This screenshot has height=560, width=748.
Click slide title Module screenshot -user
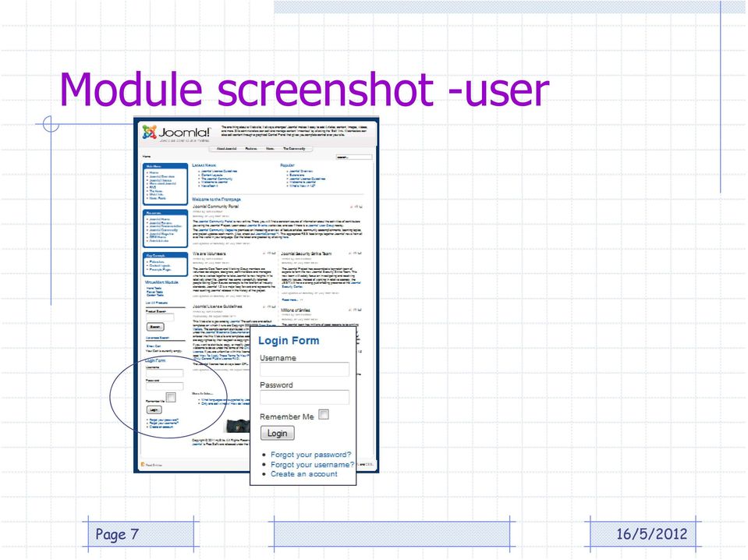point(304,89)
